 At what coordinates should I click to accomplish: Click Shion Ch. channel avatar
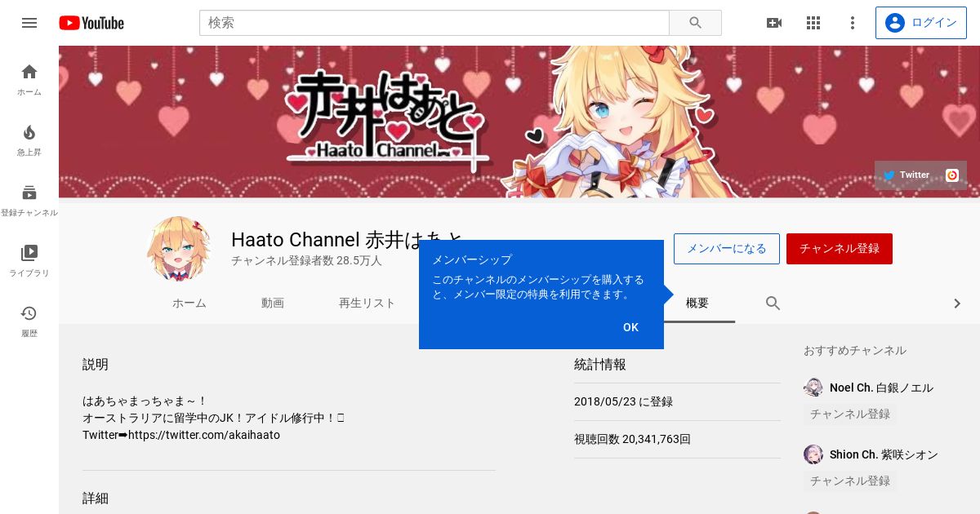(813, 454)
